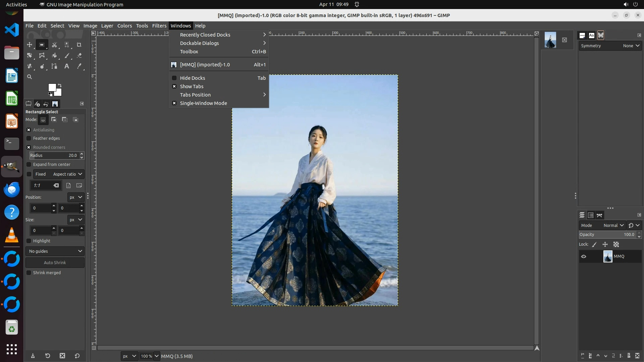Open the Dockable Dialogs submenu
This screenshot has height=362, width=644.
pyautogui.click(x=200, y=43)
